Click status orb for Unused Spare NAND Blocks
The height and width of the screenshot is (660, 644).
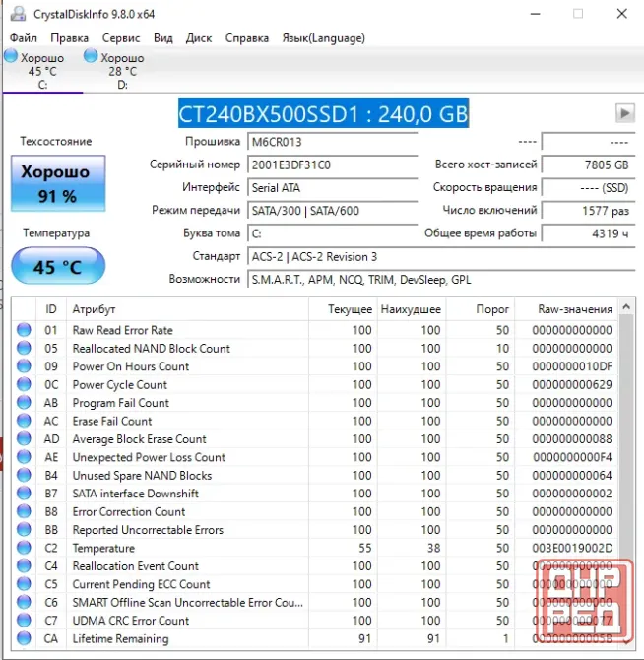coord(24,475)
